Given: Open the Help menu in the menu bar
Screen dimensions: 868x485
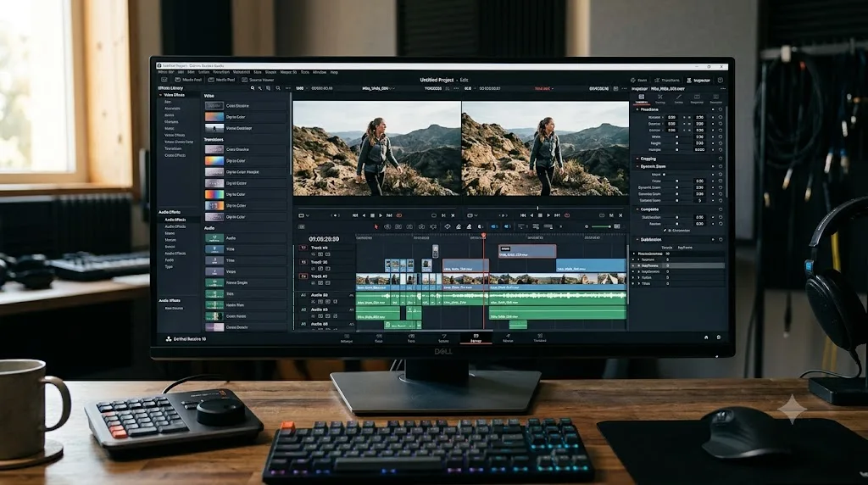Looking at the screenshot, I should (x=334, y=72).
